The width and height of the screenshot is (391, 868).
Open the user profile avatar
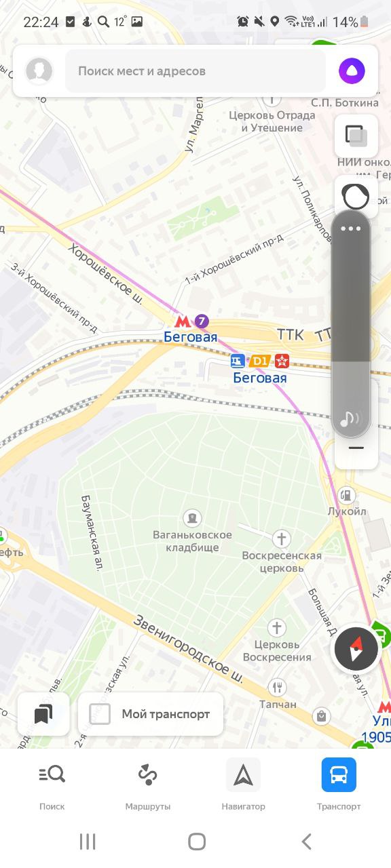(39, 71)
